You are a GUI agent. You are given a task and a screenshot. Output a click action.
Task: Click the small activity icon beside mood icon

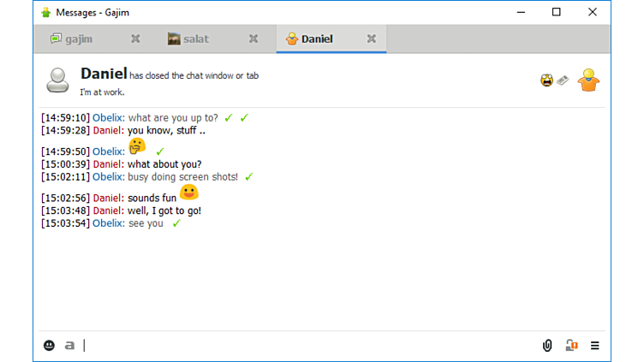(563, 80)
